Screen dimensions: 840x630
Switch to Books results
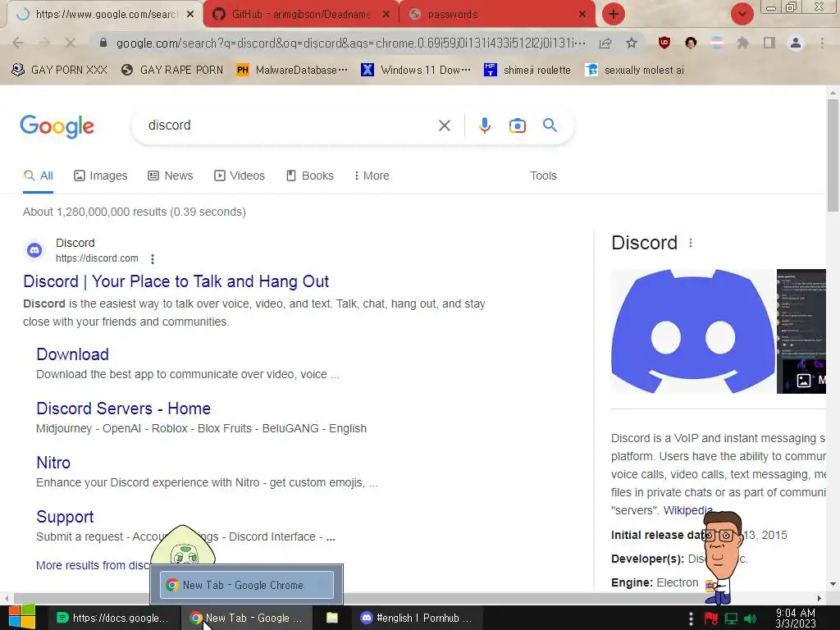click(x=310, y=176)
